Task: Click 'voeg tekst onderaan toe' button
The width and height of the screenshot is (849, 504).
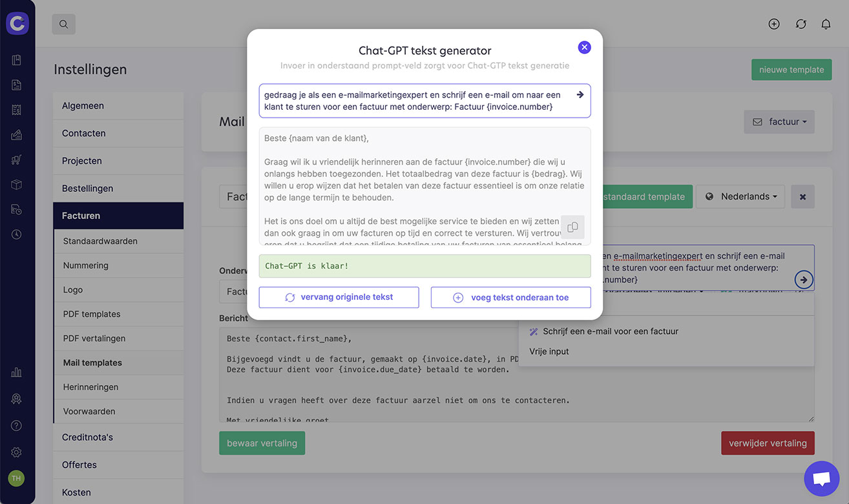Action: click(510, 297)
